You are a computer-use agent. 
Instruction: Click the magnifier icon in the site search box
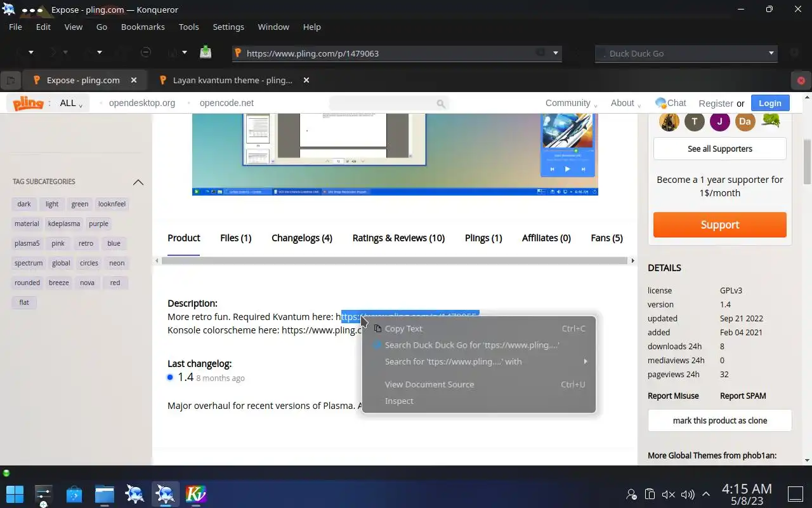pos(441,104)
